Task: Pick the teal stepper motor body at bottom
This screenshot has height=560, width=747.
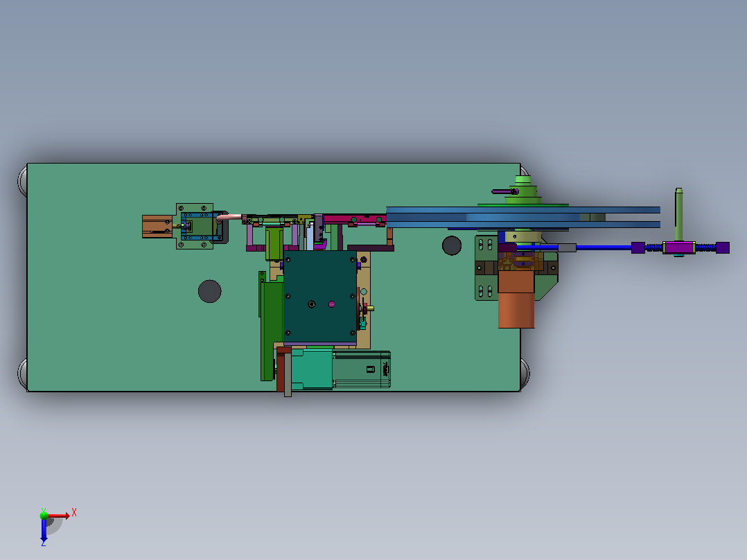Action: [x=312, y=369]
